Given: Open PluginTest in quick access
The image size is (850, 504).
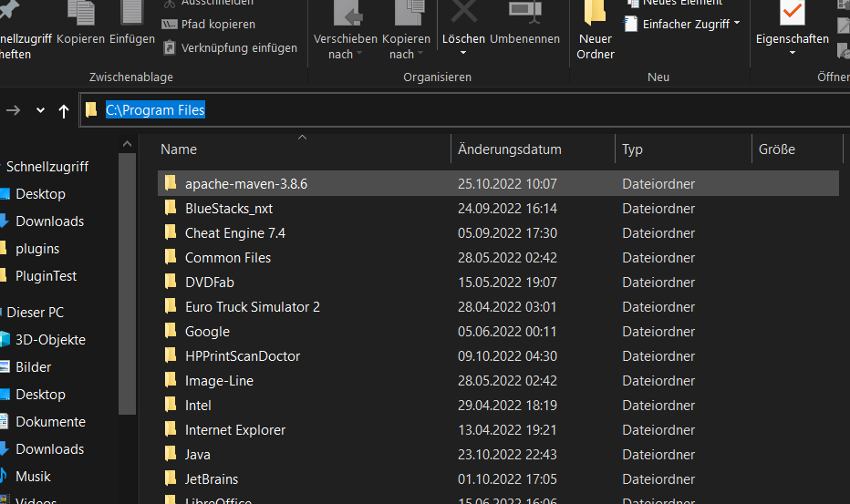Looking at the screenshot, I should click(x=47, y=276).
